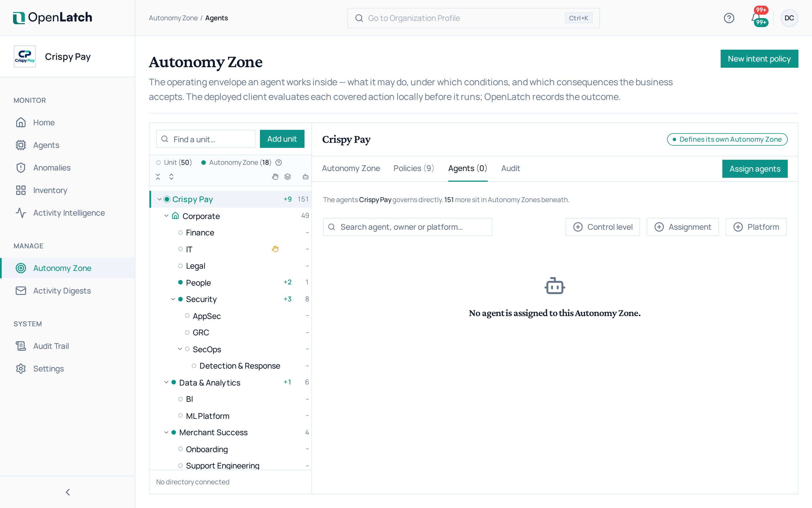Click the hand icon in tree toolbar

tap(275, 177)
